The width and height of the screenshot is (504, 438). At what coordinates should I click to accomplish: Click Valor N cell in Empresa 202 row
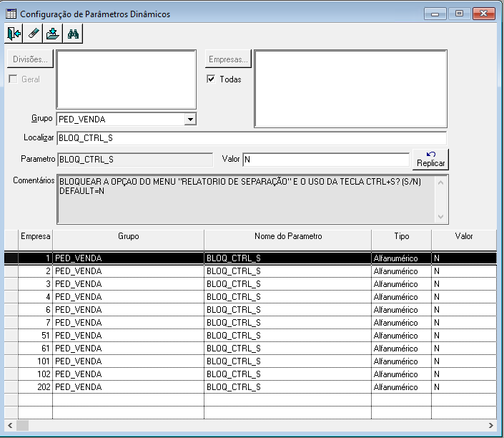click(464, 387)
